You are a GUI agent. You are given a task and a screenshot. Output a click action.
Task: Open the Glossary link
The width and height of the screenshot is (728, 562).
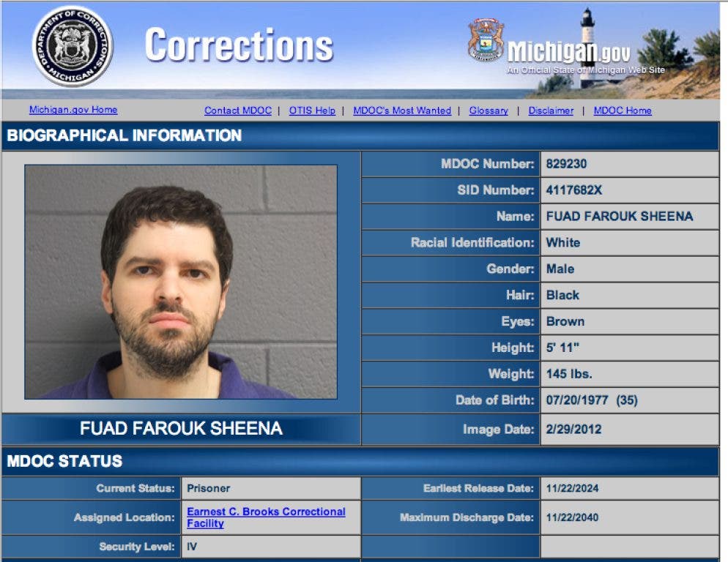tap(489, 110)
